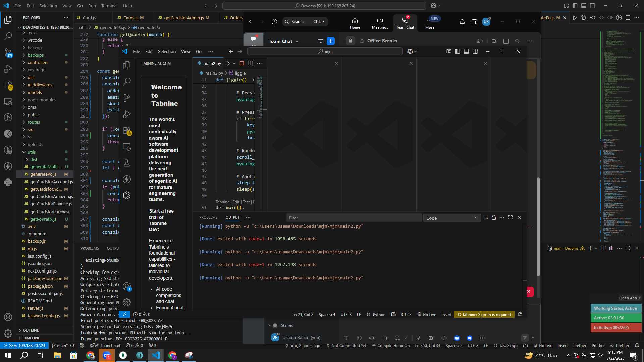The height and width of the screenshot is (362, 644).
Task: Click Open App link above working status
Action: pyautogui.click(x=630, y=298)
